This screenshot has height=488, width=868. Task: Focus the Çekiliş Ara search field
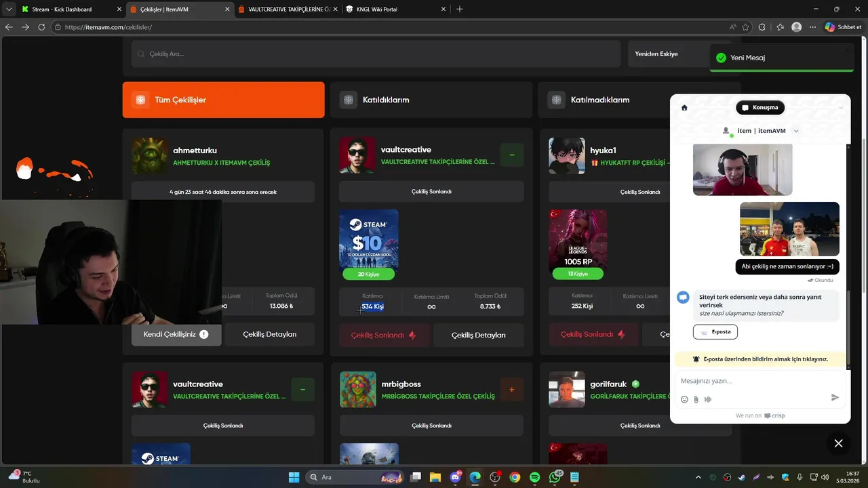(x=376, y=54)
